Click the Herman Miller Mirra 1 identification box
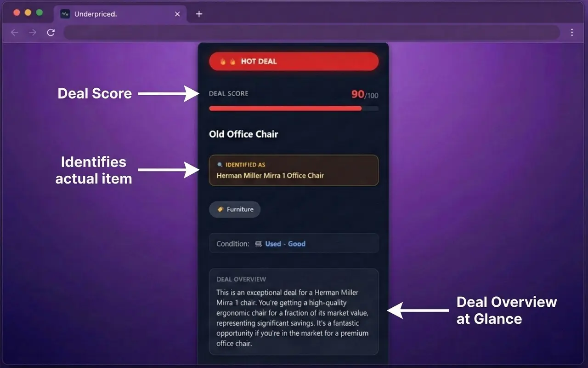Image resolution: width=588 pixels, height=368 pixels. [294, 170]
